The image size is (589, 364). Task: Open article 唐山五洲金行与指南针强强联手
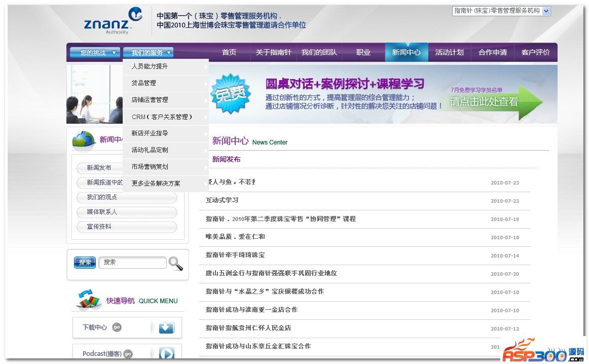pyautogui.click(x=271, y=273)
